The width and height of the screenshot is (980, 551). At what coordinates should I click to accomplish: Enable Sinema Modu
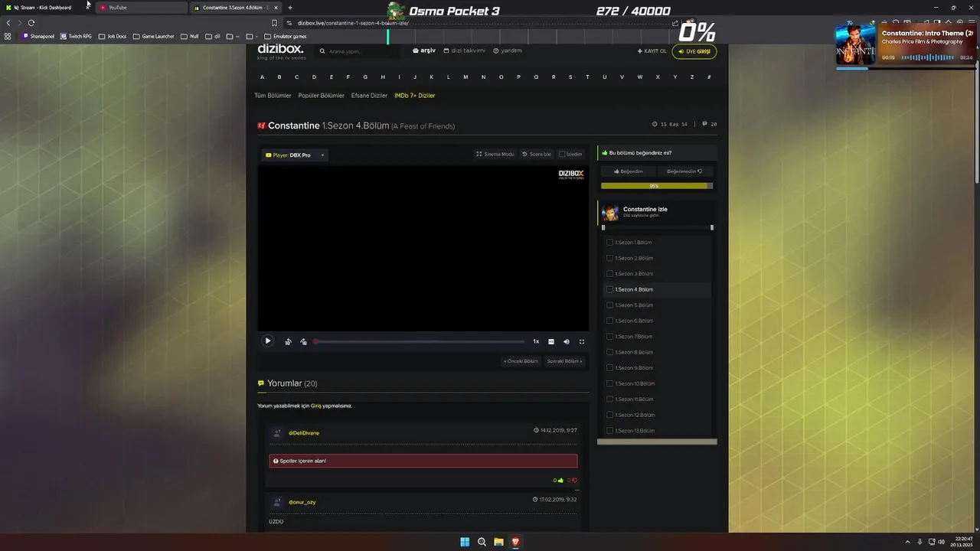coord(495,155)
